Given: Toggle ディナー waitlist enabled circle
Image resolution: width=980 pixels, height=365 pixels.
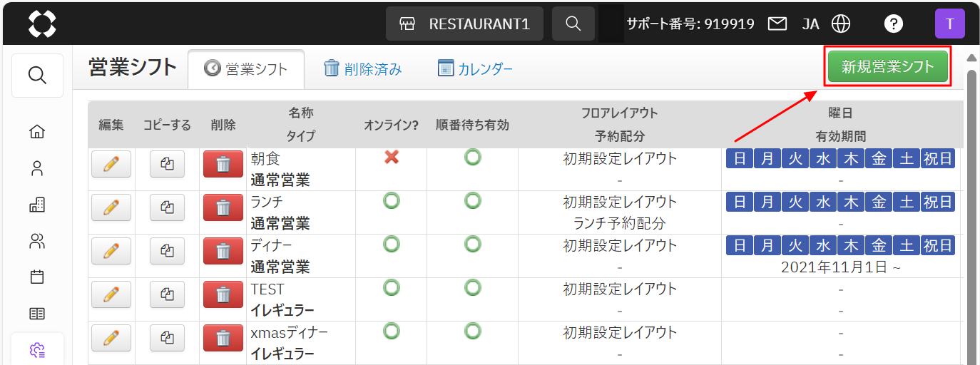Looking at the screenshot, I should pos(472,245).
